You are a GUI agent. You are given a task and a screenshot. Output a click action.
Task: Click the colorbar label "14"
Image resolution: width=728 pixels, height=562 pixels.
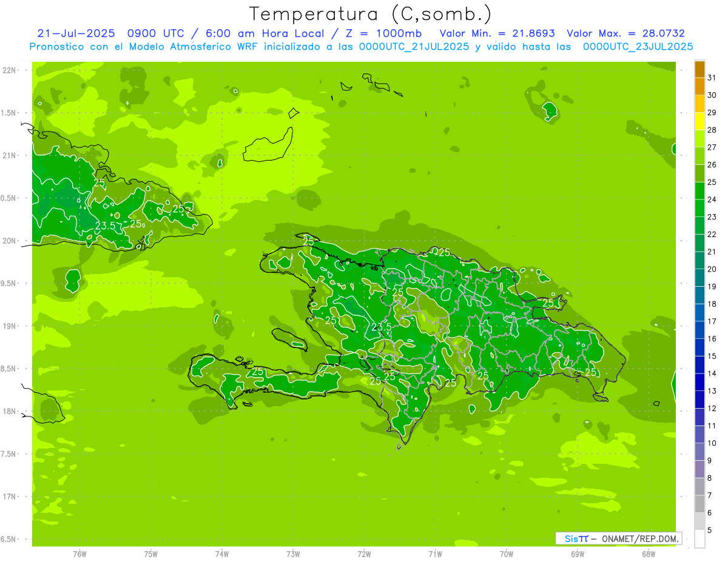point(712,373)
